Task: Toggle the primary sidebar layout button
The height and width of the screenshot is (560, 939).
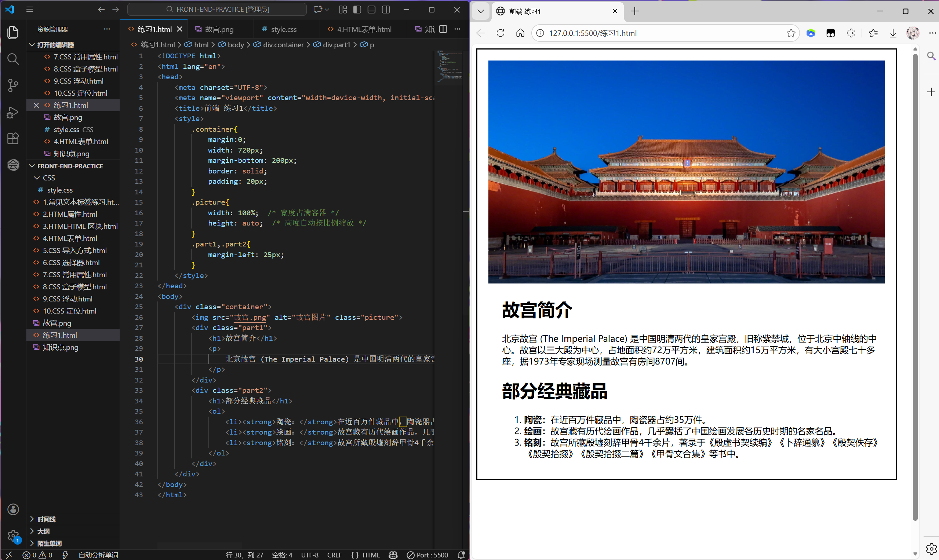Action: 357,10
